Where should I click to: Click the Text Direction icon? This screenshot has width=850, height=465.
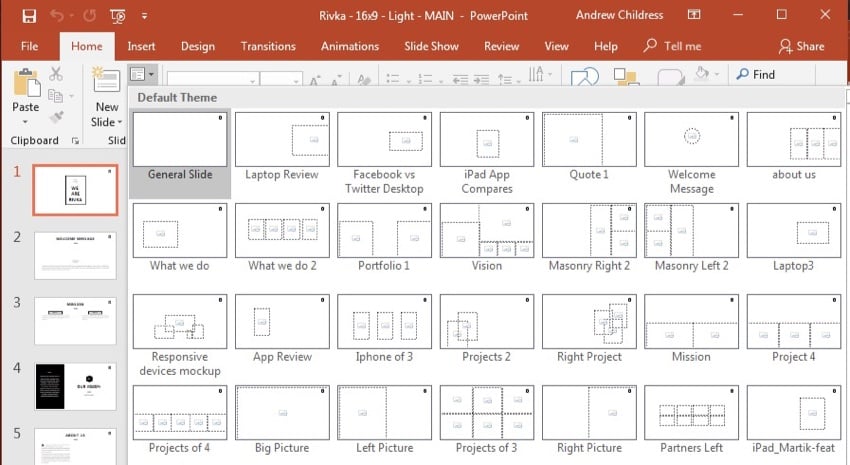(x=537, y=74)
